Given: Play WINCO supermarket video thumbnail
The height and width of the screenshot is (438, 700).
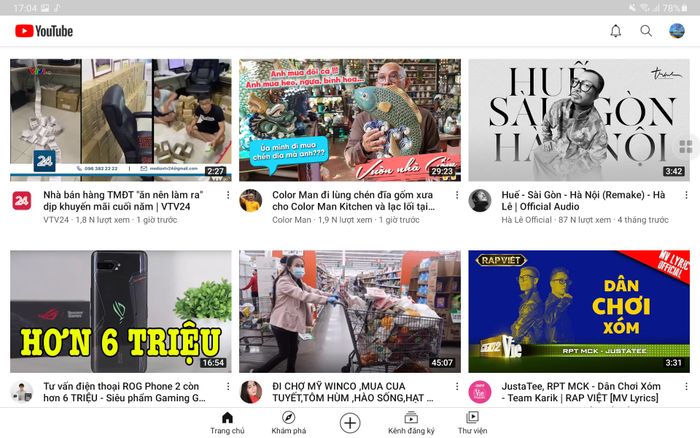Looking at the screenshot, I should point(350,312).
